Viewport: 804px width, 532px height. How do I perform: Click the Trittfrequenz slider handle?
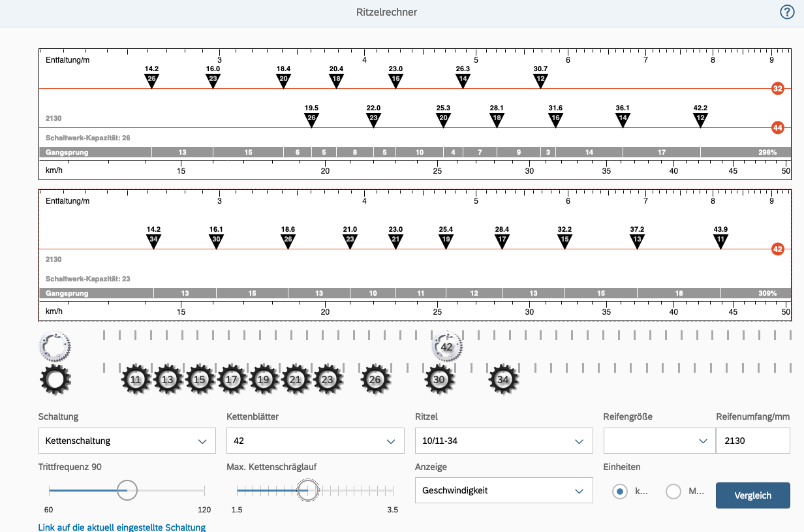point(127,490)
